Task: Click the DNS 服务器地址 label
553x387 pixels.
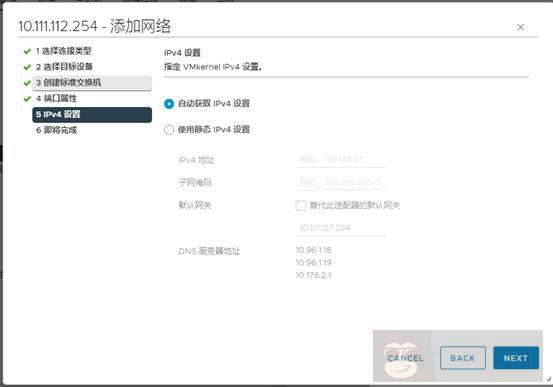Action: pos(209,251)
